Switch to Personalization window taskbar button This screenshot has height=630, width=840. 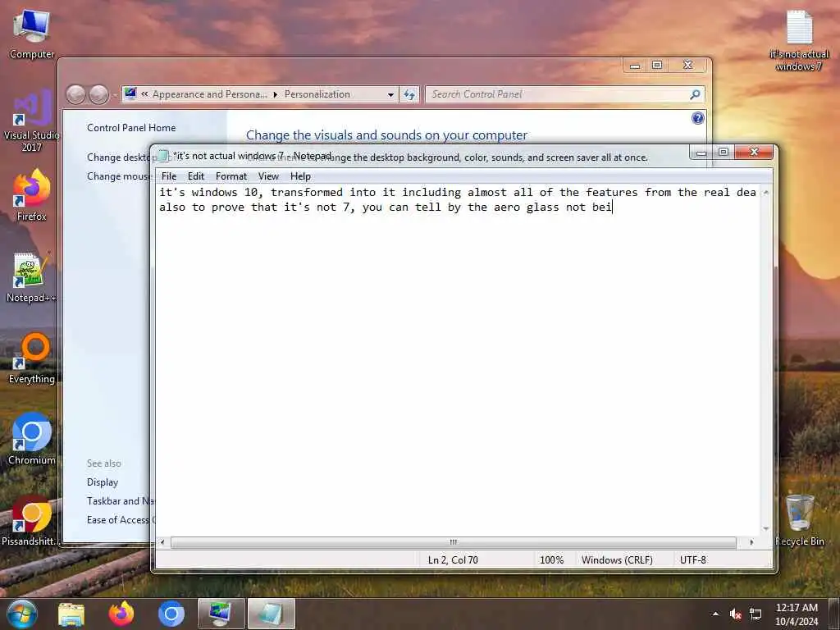point(221,614)
